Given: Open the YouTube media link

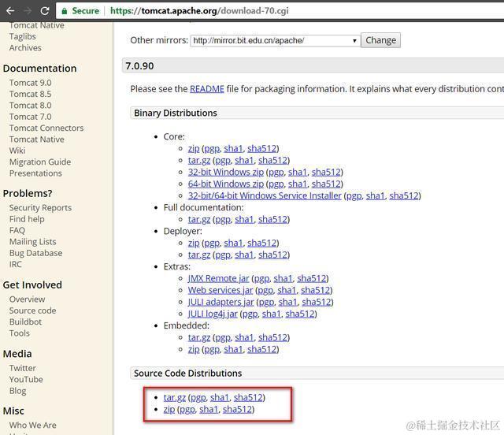Looking at the screenshot, I should coord(26,379).
